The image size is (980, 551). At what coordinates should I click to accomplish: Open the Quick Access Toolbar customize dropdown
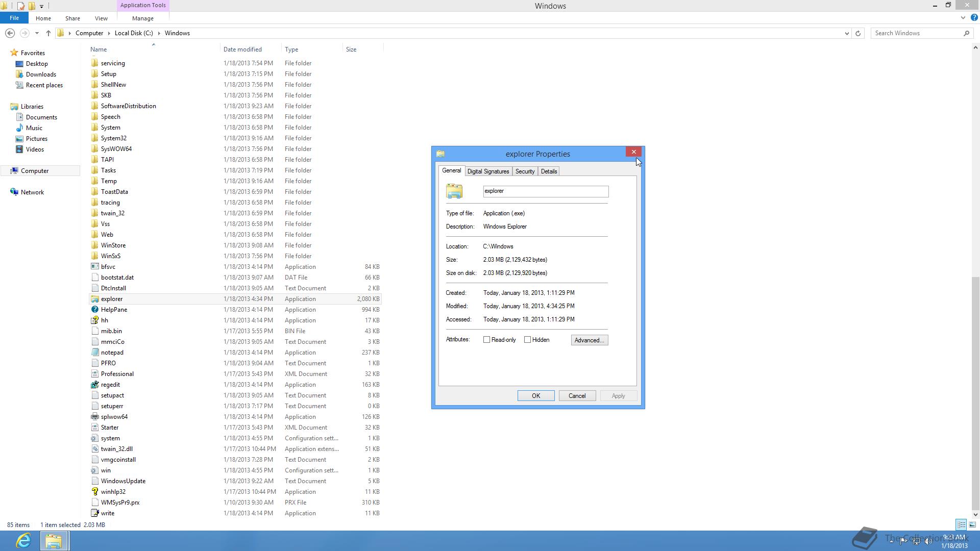coord(42,6)
